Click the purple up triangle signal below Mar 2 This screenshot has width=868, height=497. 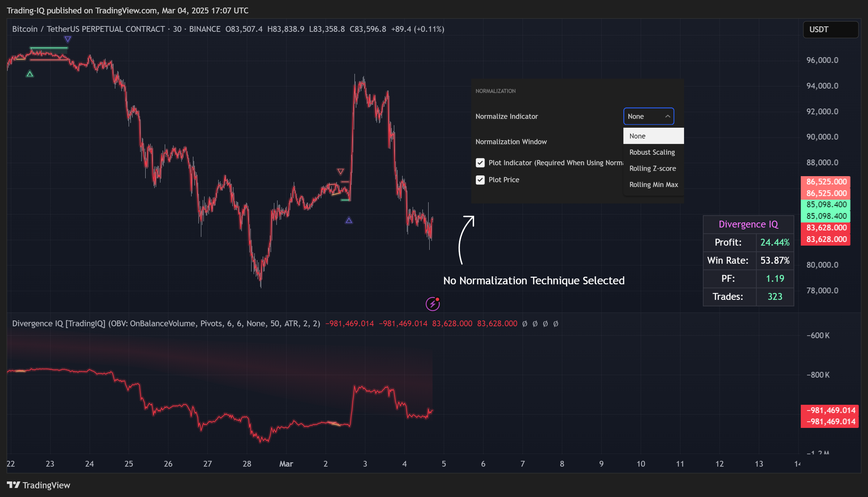pyautogui.click(x=349, y=220)
